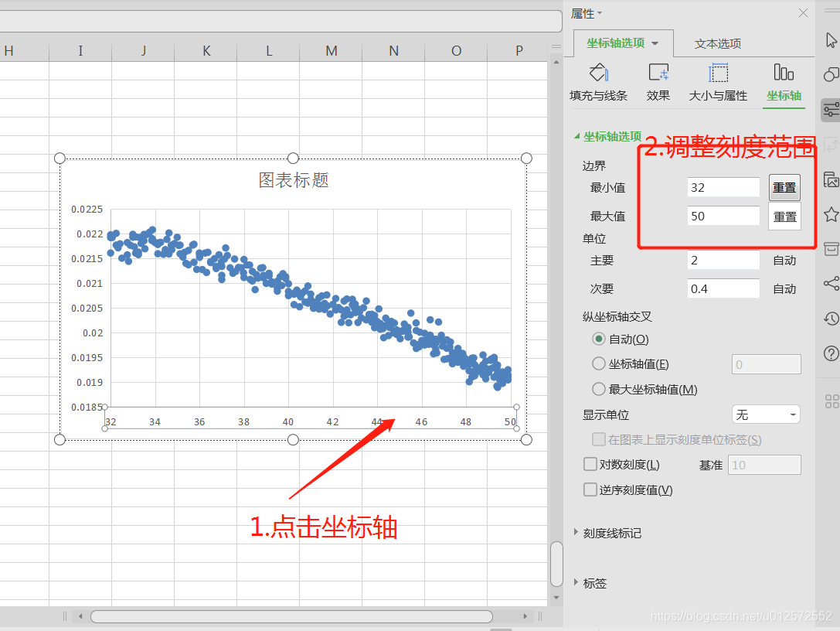Click the archive box icon in sidebar
Image resolution: width=840 pixels, height=631 pixels.
831,248
